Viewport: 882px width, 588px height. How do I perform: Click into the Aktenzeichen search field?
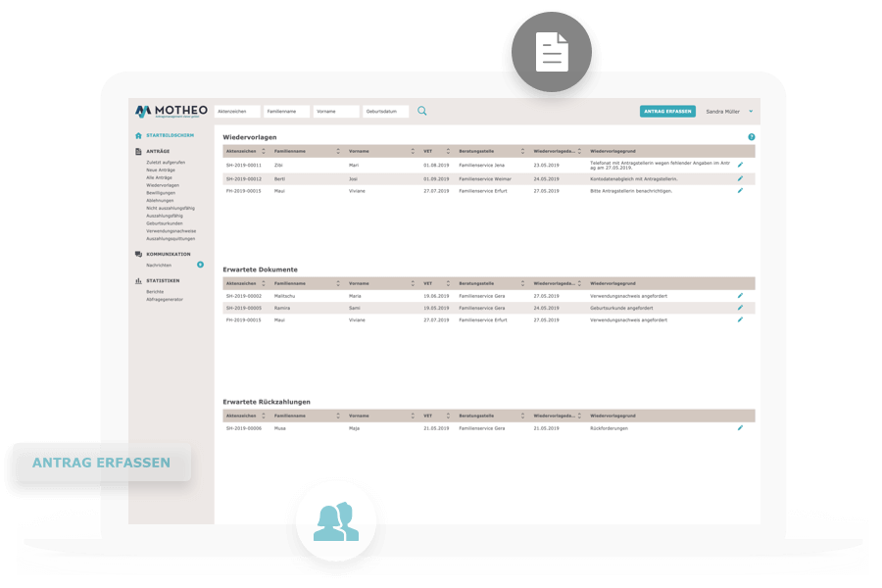237,112
